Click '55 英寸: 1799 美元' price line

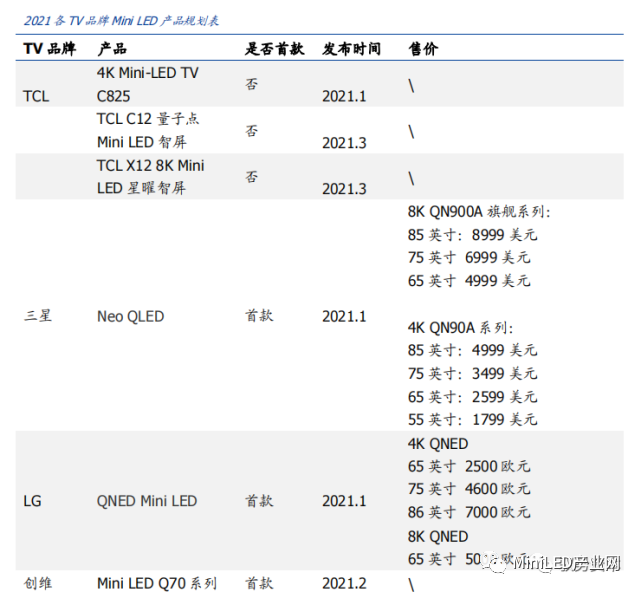(472, 419)
